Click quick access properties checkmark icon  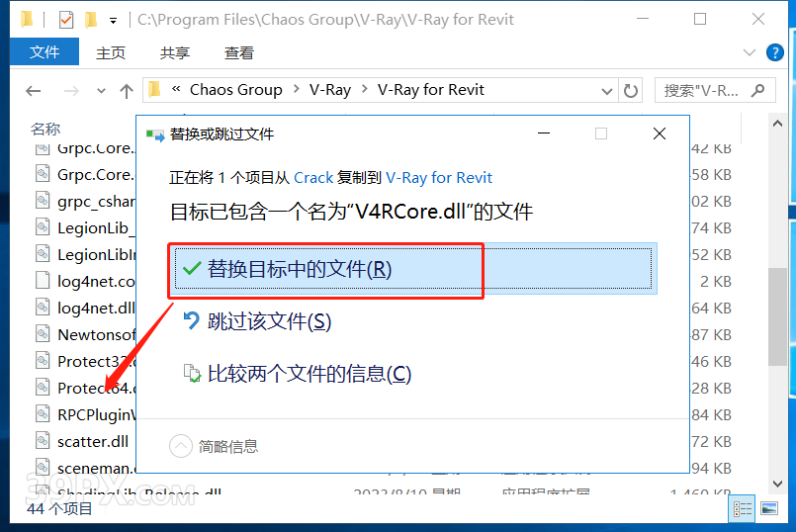(x=66, y=20)
